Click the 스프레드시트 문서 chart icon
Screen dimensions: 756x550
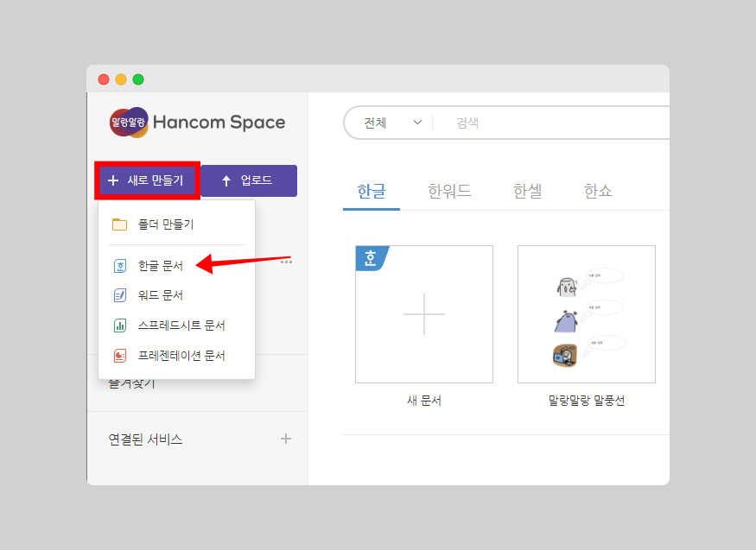(119, 326)
